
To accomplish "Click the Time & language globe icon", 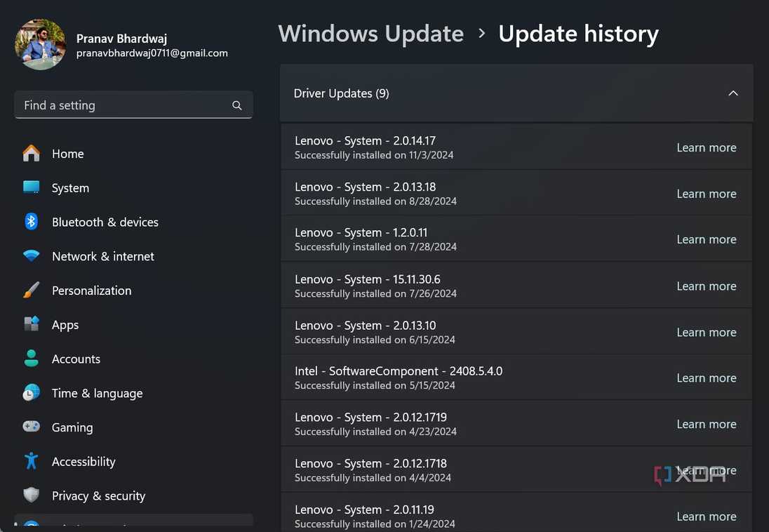I will [x=32, y=392].
